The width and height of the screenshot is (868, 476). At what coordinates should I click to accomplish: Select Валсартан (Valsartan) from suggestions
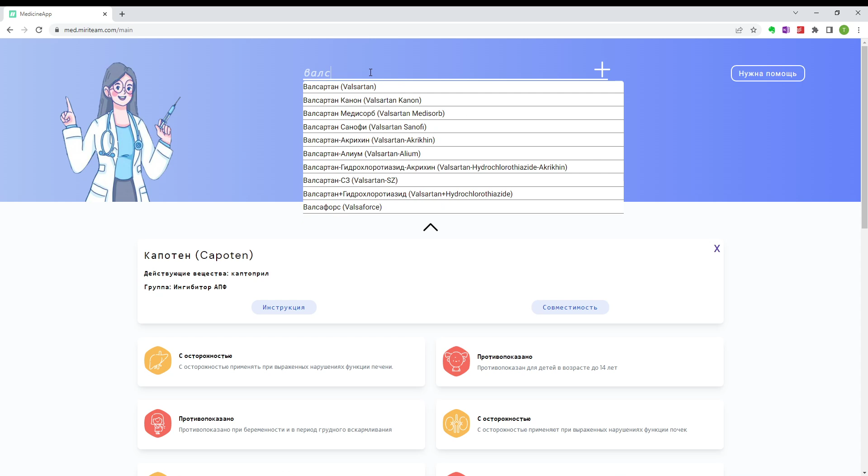(x=340, y=87)
